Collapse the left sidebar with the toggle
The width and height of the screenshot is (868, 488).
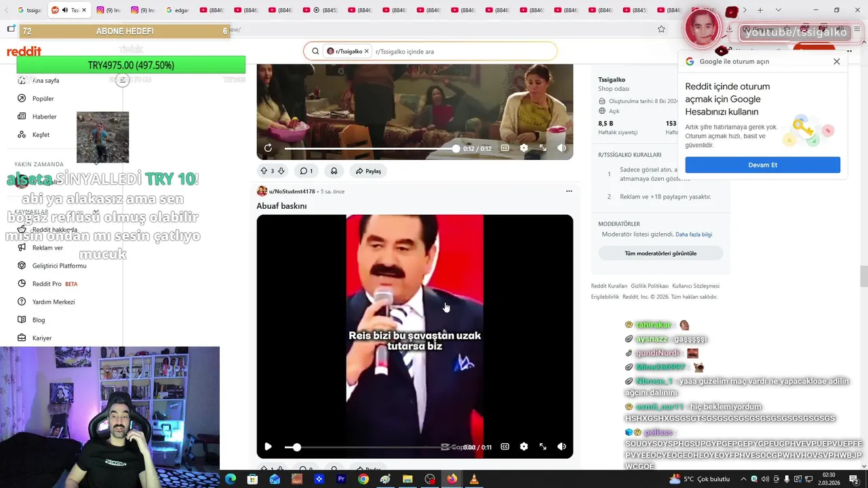pos(122,80)
